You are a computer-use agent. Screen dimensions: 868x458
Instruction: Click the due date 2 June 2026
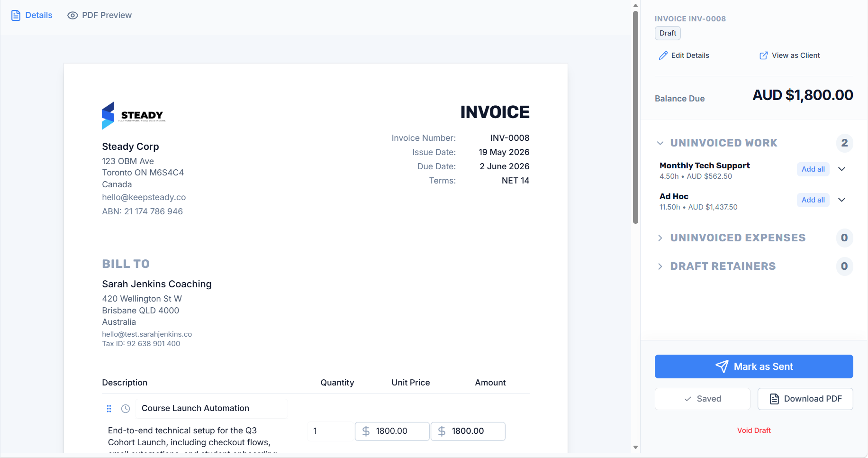tap(505, 166)
